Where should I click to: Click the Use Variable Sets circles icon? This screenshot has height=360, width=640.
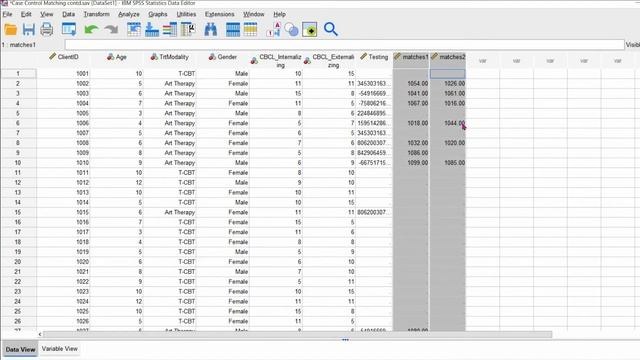[x=291, y=29]
